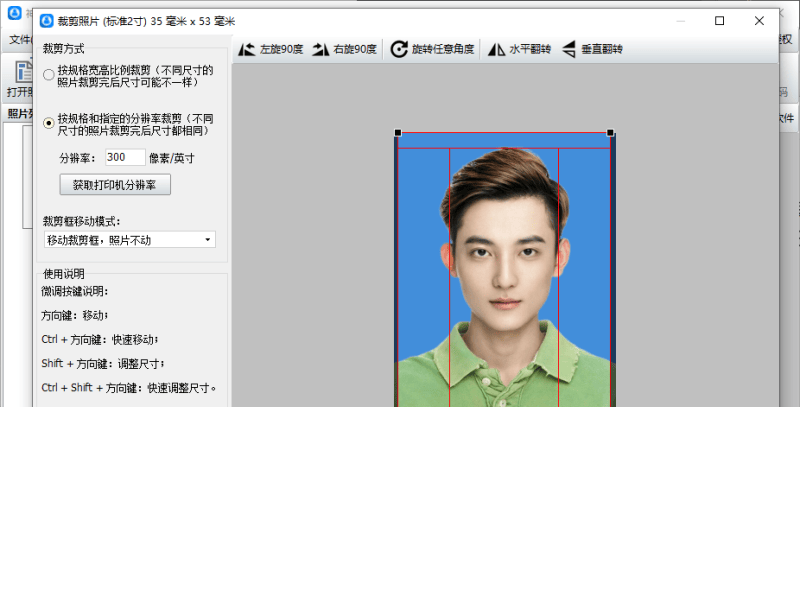Click the top-right crop frame handle
The image size is (800, 590).
(x=612, y=131)
